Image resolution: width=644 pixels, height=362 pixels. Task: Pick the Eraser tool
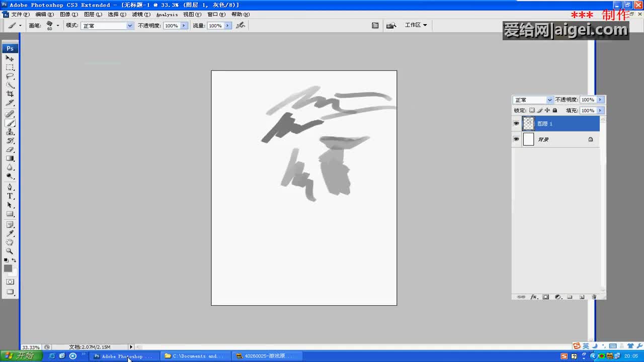10,150
